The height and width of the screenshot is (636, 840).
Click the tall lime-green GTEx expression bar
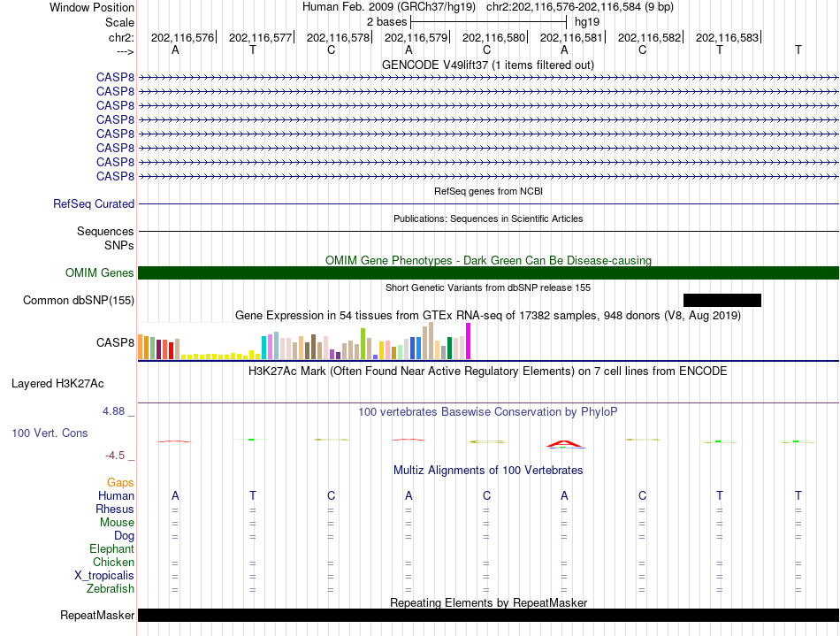pos(363,343)
